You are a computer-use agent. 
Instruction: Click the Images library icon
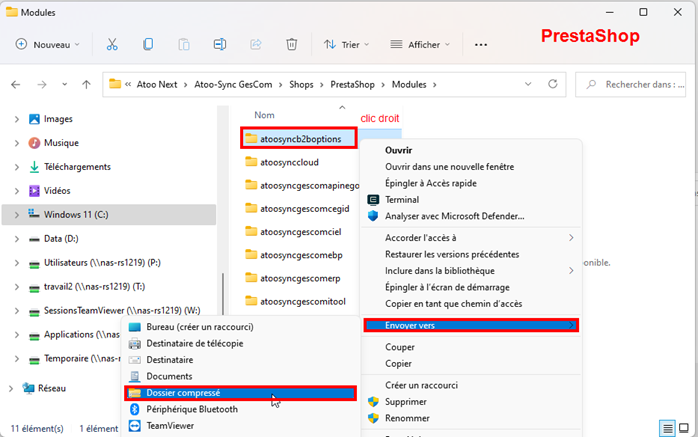[x=34, y=119]
